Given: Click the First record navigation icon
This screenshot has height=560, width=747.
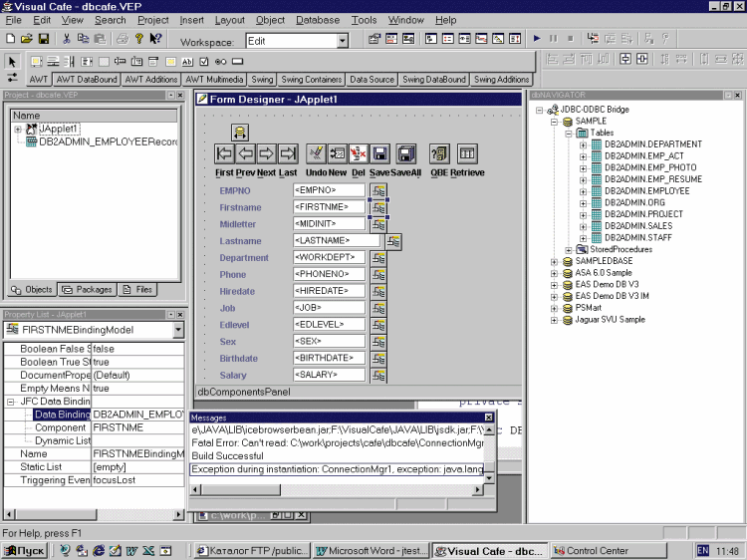Looking at the screenshot, I should click(x=225, y=153).
